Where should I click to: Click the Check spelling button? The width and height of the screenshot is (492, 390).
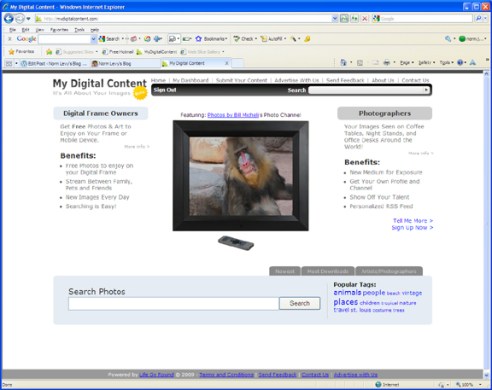[x=245, y=39]
